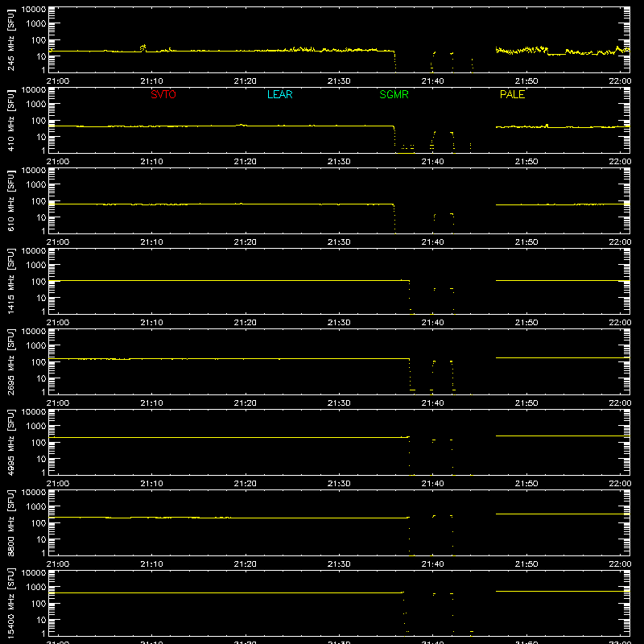Click the 21:10 tick label under 245 MHz plot
Screen dimensions: 644x644
[x=151, y=81]
